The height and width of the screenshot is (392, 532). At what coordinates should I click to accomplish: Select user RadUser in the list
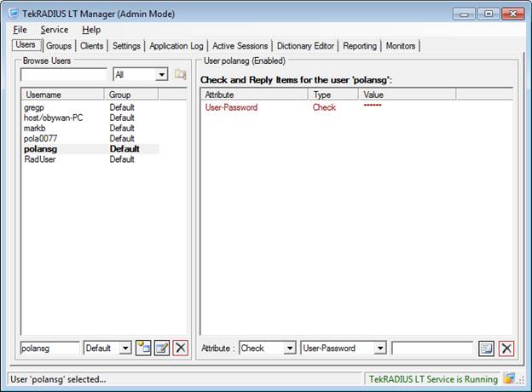pyautogui.click(x=90, y=159)
